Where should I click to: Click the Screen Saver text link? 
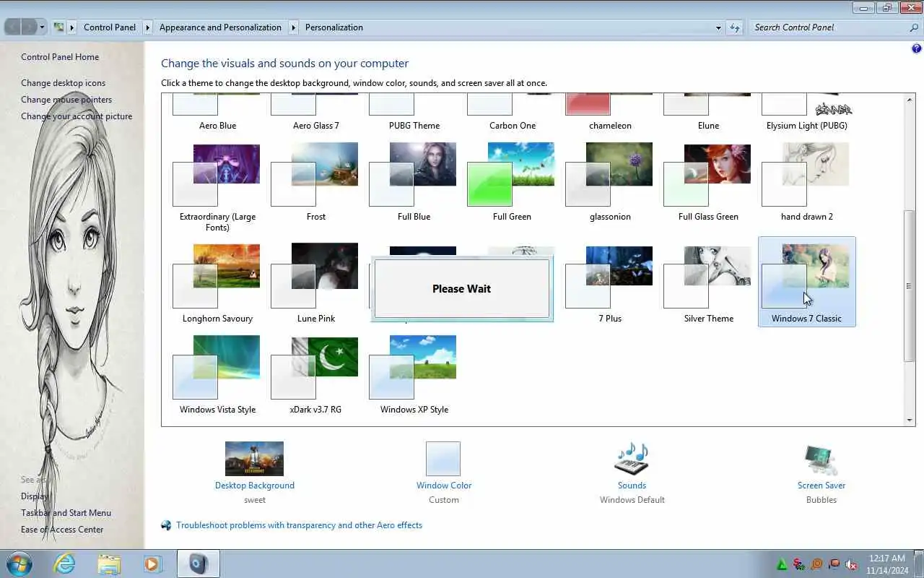pyautogui.click(x=821, y=486)
